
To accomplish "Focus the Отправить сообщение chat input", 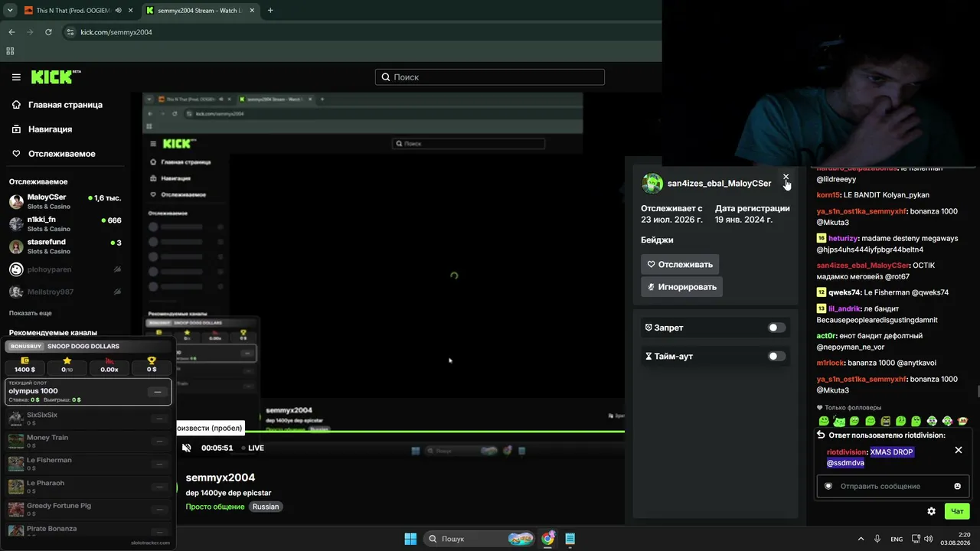I will click(892, 486).
